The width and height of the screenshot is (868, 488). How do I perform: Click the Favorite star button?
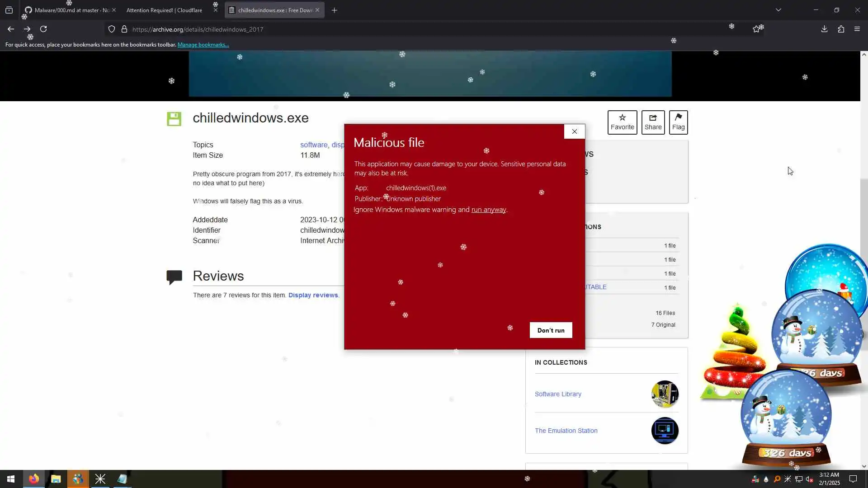(x=622, y=122)
